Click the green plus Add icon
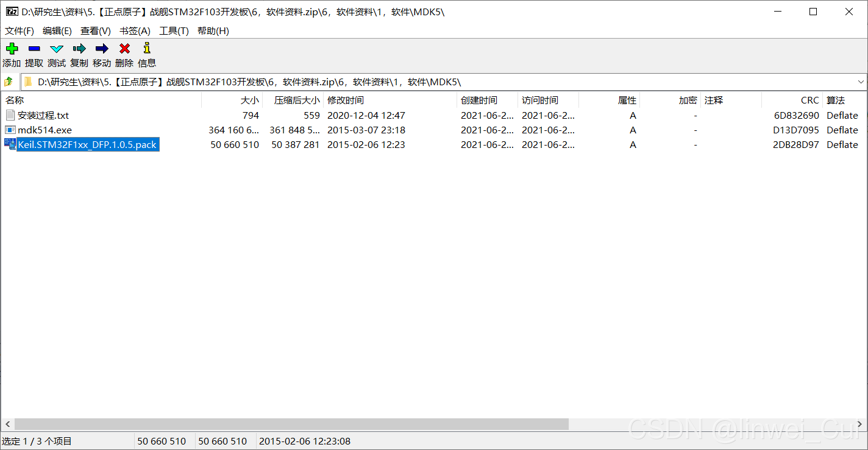868x450 pixels. (x=12, y=49)
